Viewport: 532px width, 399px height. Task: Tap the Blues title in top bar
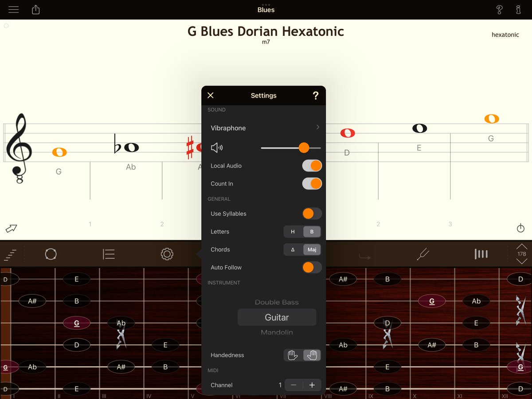click(x=266, y=10)
